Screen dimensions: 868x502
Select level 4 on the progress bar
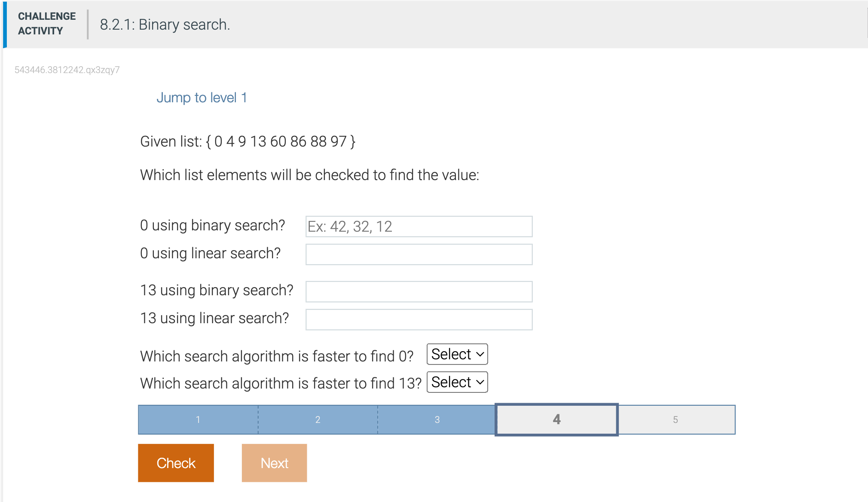point(556,419)
